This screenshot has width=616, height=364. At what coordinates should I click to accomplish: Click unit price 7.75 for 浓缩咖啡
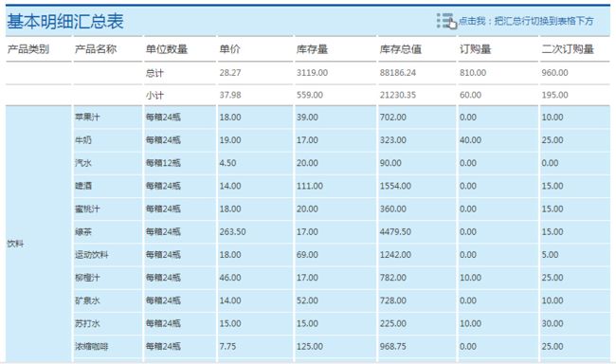click(227, 347)
